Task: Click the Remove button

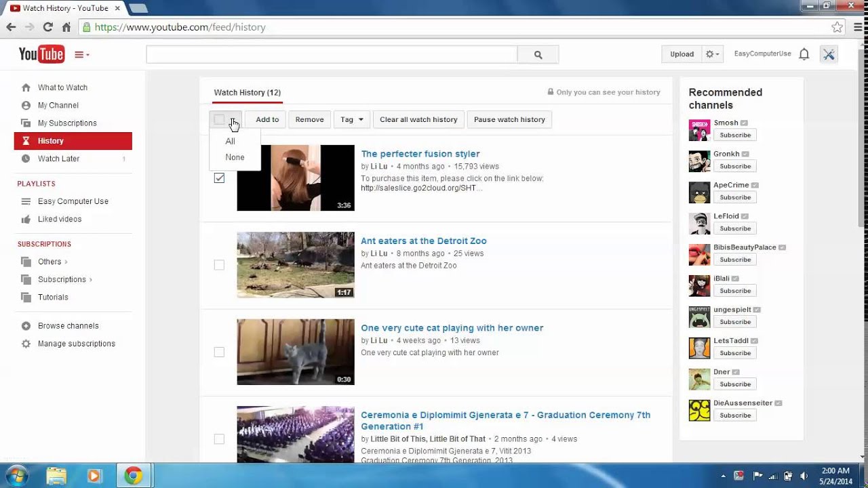Action: point(309,119)
